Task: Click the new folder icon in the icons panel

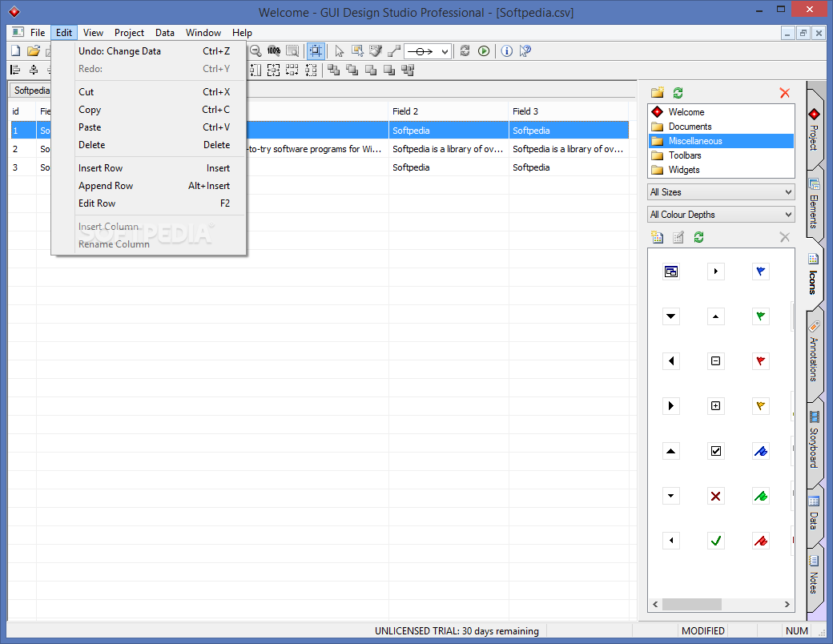Action: 657,92
